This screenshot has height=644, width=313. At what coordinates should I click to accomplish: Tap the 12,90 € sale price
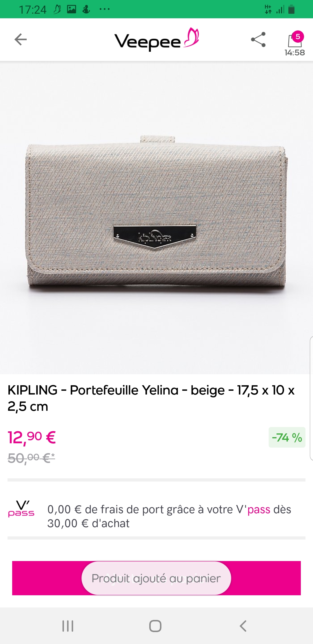[x=32, y=437]
